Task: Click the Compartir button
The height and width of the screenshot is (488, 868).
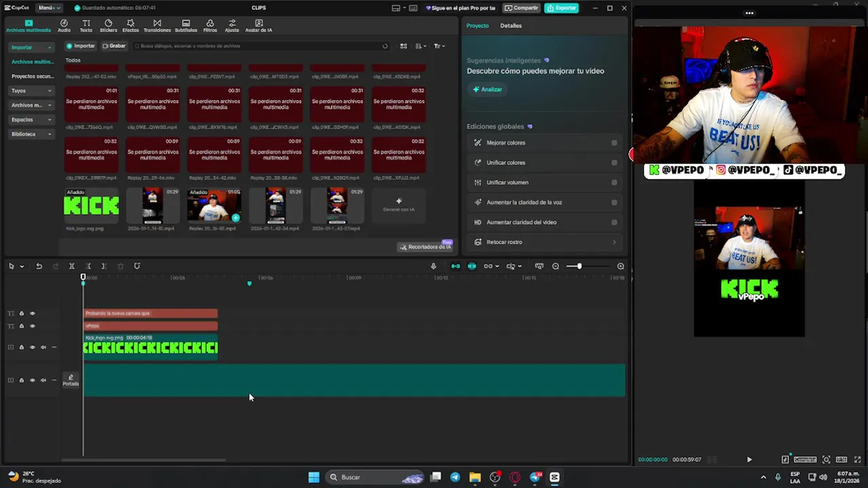Action: [521, 8]
